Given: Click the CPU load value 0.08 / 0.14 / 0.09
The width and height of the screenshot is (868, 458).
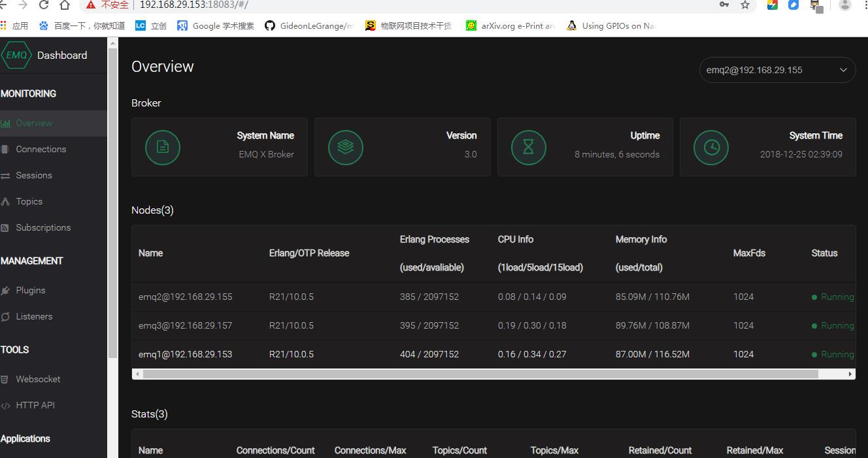Looking at the screenshot, I should pyautogui.click(x=532, y=297).
